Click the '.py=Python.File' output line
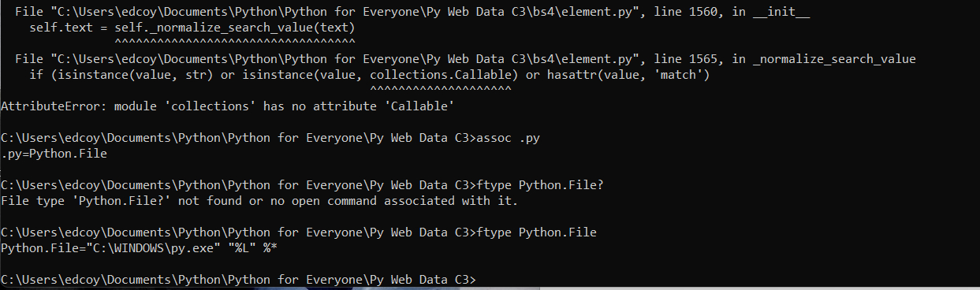The image size is (980, 290). (54, 154)
